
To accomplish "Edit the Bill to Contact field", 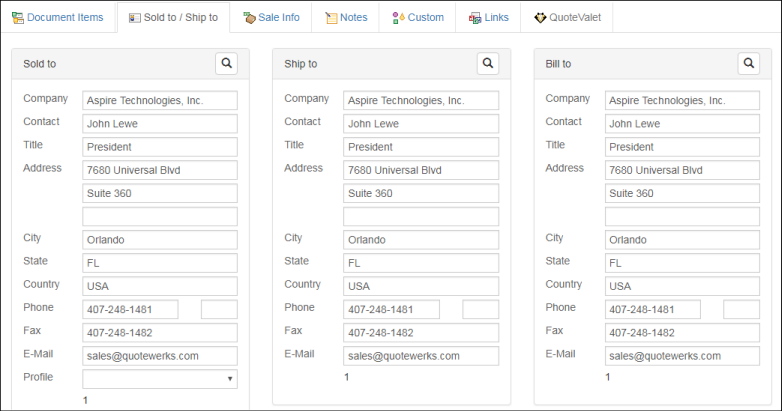I will [682, 124].
